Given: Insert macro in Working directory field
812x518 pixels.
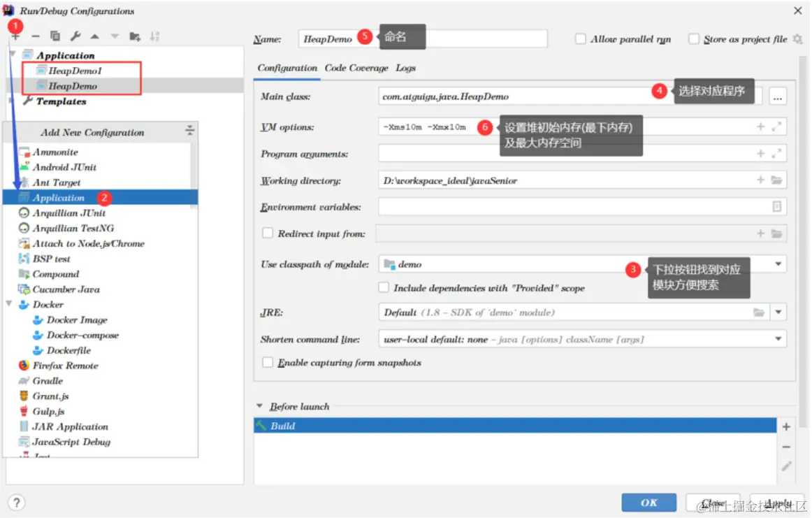Looking at the screenshot, I should point(760,180).
